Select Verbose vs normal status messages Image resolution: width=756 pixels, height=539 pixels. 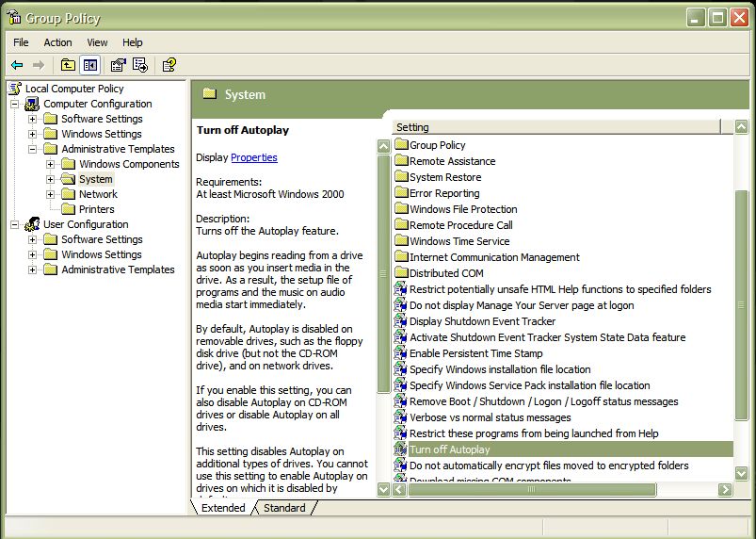coord(483,416)
